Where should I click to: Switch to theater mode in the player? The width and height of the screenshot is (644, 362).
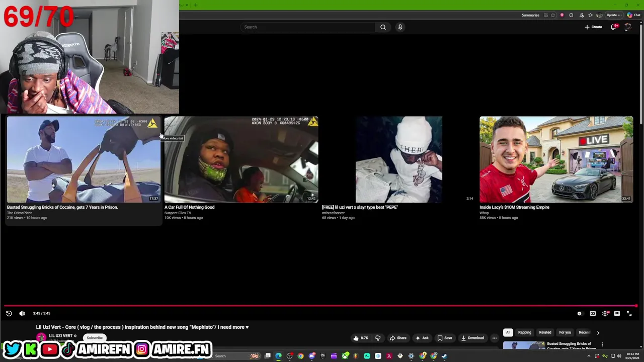(x=617, y=313)
